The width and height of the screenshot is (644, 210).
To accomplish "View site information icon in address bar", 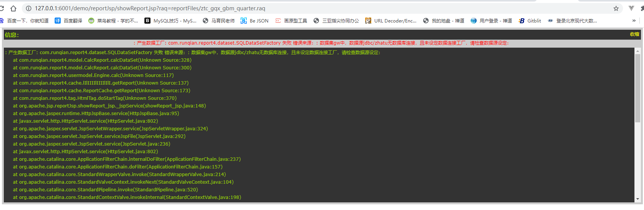I will (29, 8).
